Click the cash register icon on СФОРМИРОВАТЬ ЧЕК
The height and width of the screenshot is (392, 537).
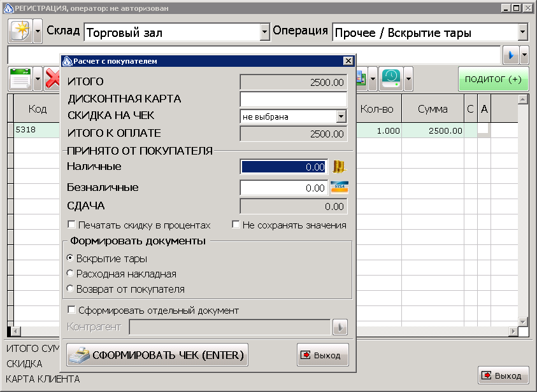(79, 355)
